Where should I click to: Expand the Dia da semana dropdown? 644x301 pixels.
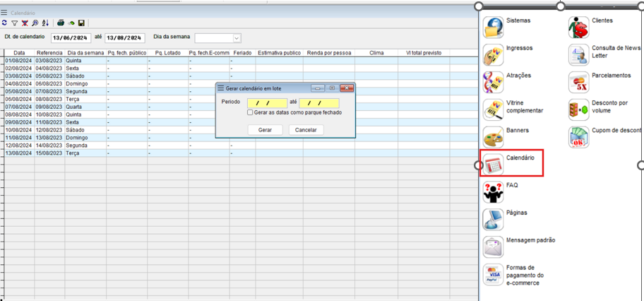point(237,38)
